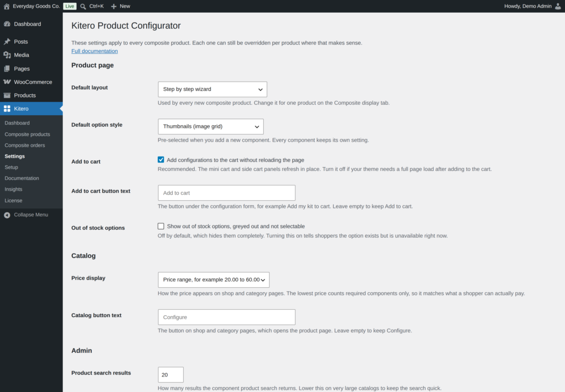
Task: Click the Posts pin icon
Action: (x=7, y=41)
